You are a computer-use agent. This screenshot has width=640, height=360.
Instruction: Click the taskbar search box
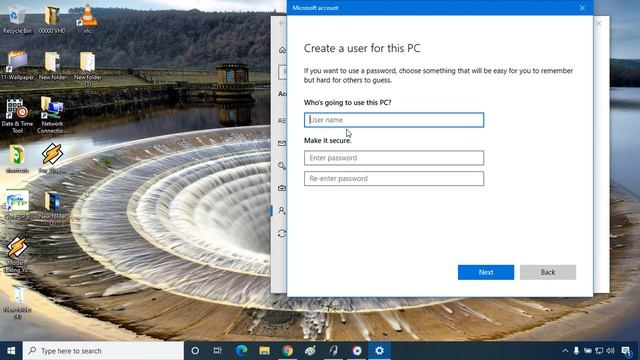click(103, 351)
